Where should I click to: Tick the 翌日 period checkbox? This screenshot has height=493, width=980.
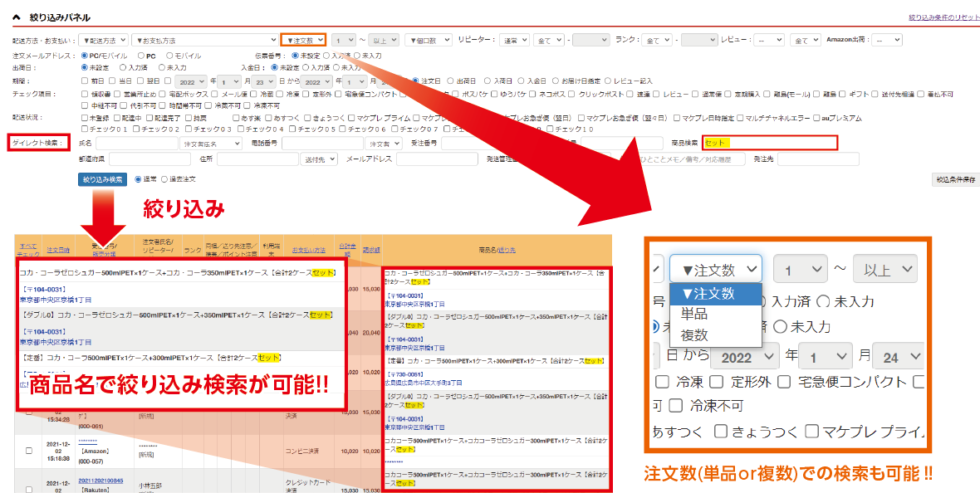click(140, 81)
